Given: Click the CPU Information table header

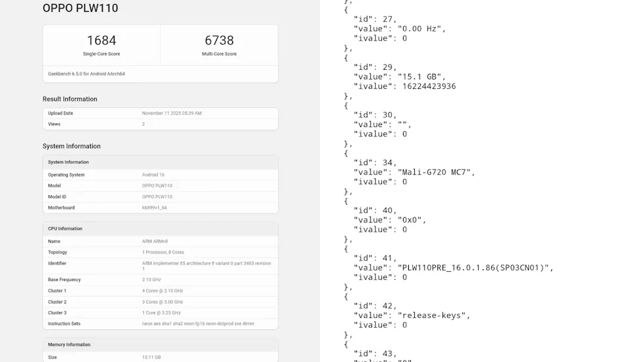Looking at the screenshot, I should click(65, 229).
